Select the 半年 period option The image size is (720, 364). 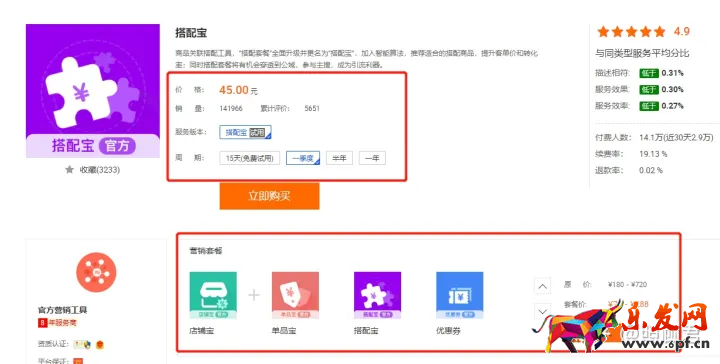339,158
